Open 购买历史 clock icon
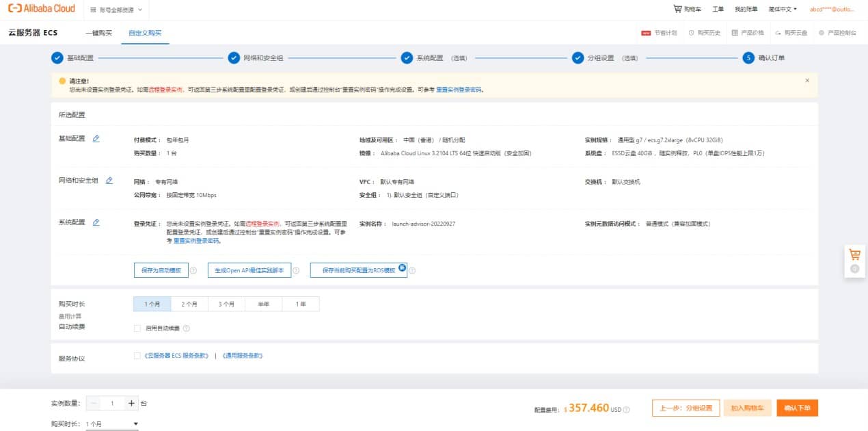 pos(691,33)
